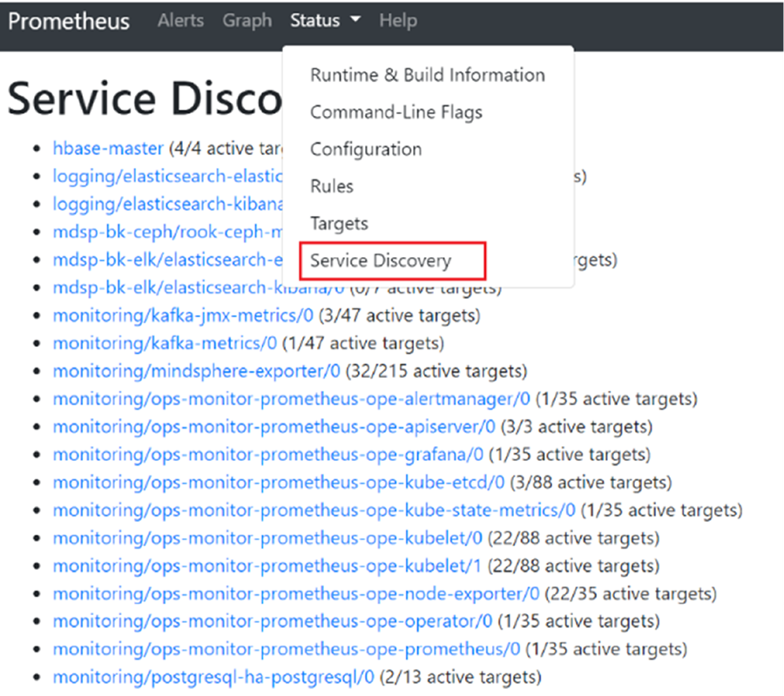The image size is (784, 696).
Task: Jump to ops-monitor-prometheus-ope-kubelet/0
Action: pyautogui.click(x=267, y=538)
